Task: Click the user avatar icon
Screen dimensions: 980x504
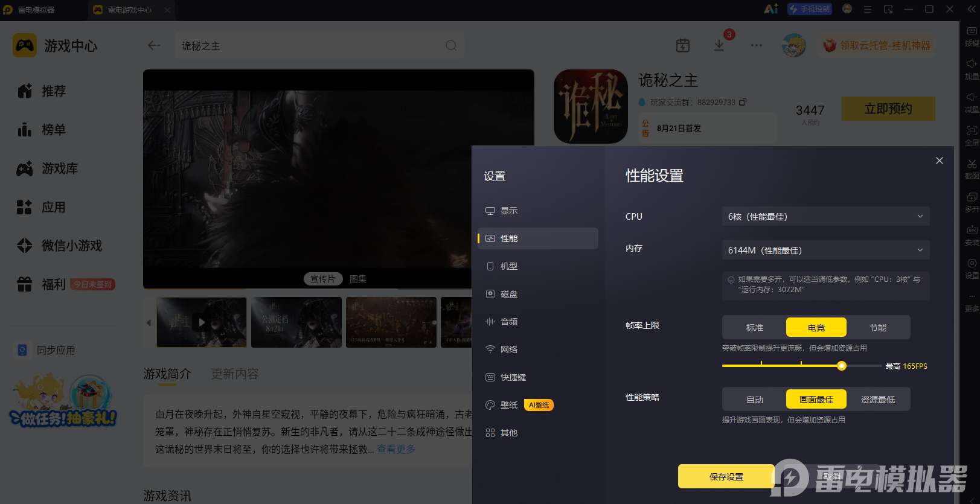Action: [793, 45]
